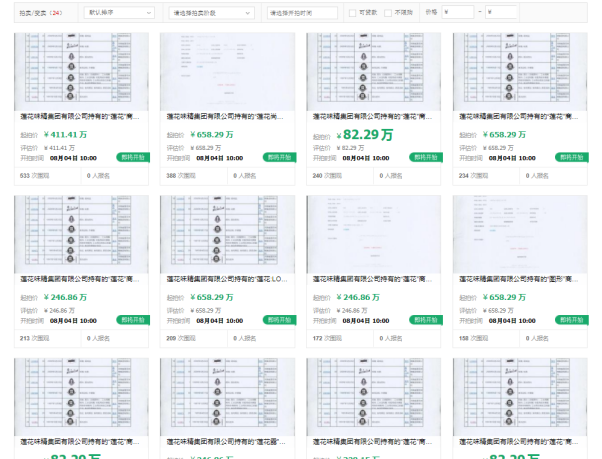The width and height of the screenshot is (602, 459).
Task: Click the ¥411.41万 starting price
Action: tap(65, 135)
